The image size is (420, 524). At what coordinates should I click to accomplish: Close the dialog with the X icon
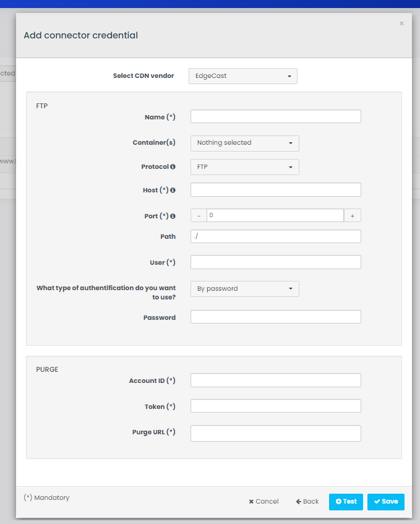click(x=401, y=24)
